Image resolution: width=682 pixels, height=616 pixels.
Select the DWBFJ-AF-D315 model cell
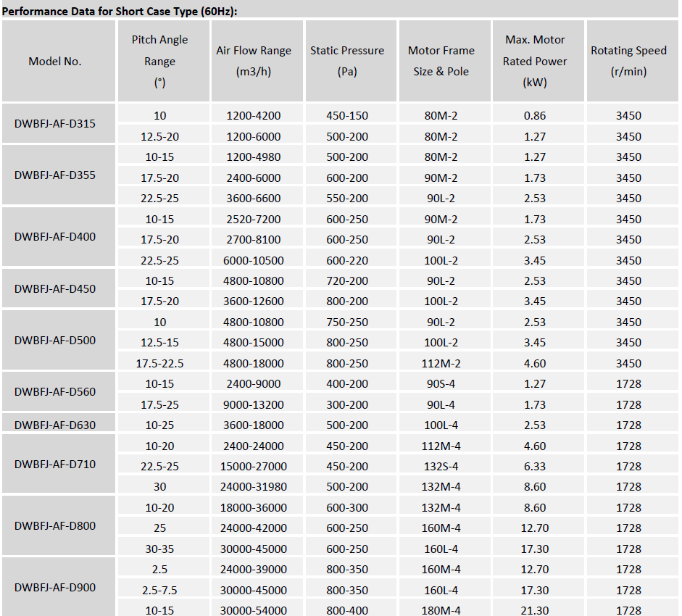55,123
